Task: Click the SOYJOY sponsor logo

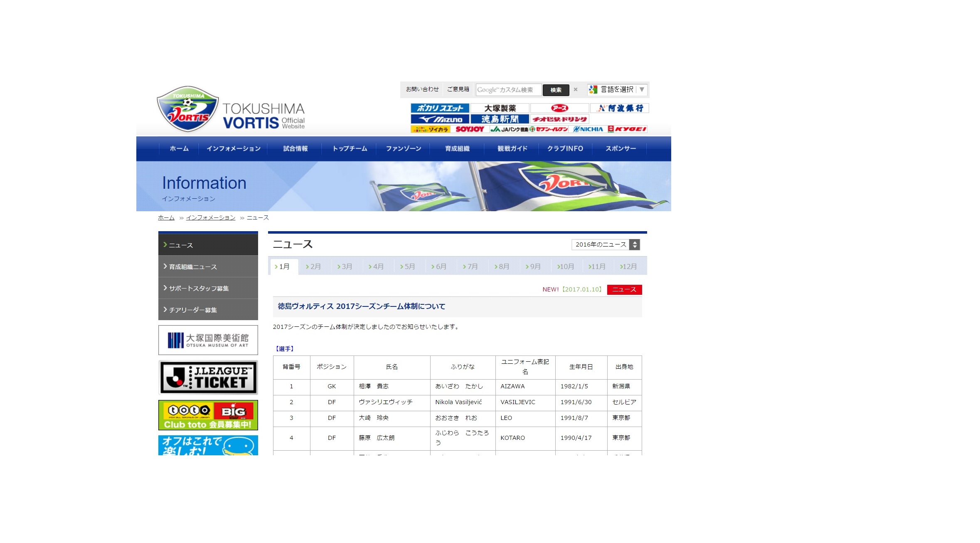Action: (470, 129)
